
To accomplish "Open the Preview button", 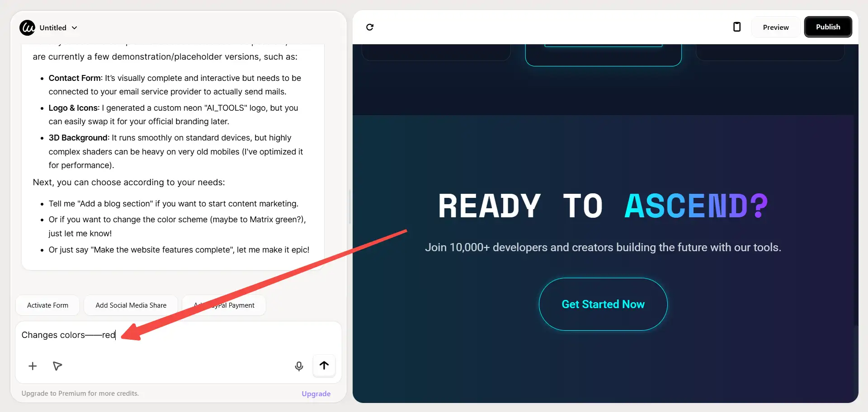I will click(776, 27).
